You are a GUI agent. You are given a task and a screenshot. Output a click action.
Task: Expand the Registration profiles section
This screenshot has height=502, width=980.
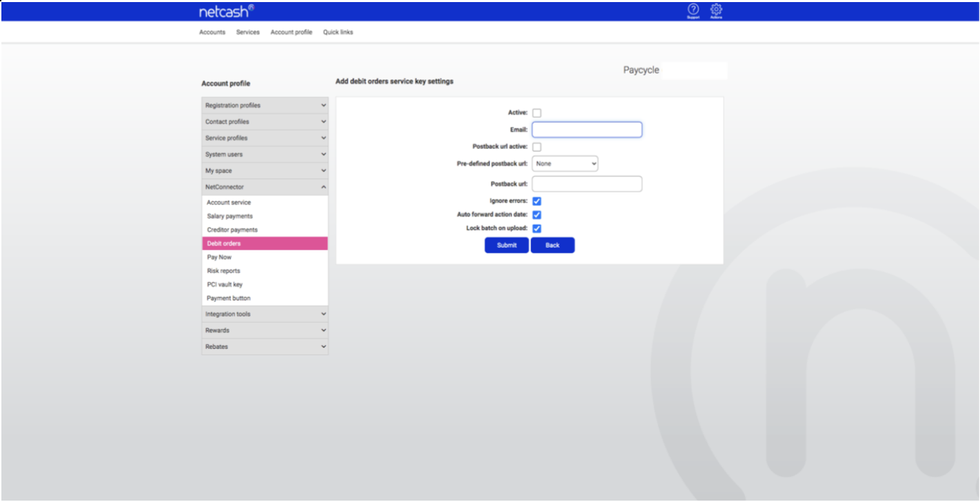[265, 106]
